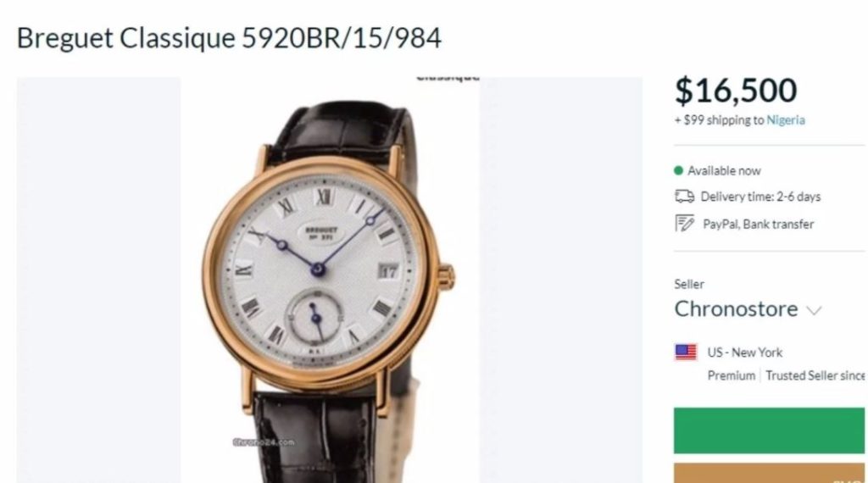Click the Delivery time: 2-6 days text
The width and height of the screenshot is (868, 483).
760,197
